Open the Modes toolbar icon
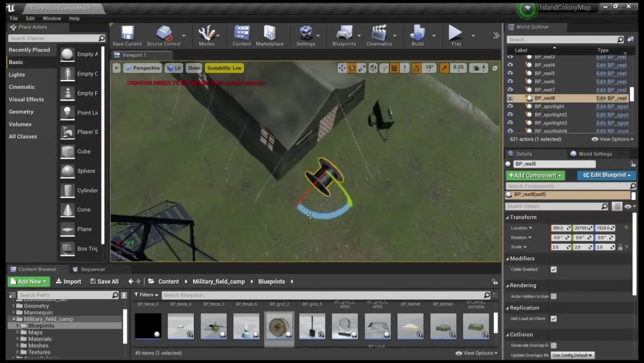Screen dimensions: 644x363 [206, 35]
